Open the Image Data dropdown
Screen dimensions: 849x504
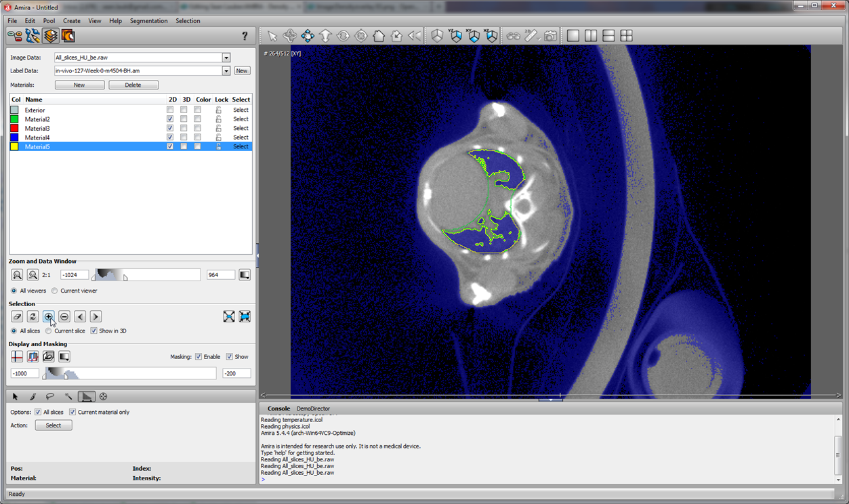(x=226, y=58)
